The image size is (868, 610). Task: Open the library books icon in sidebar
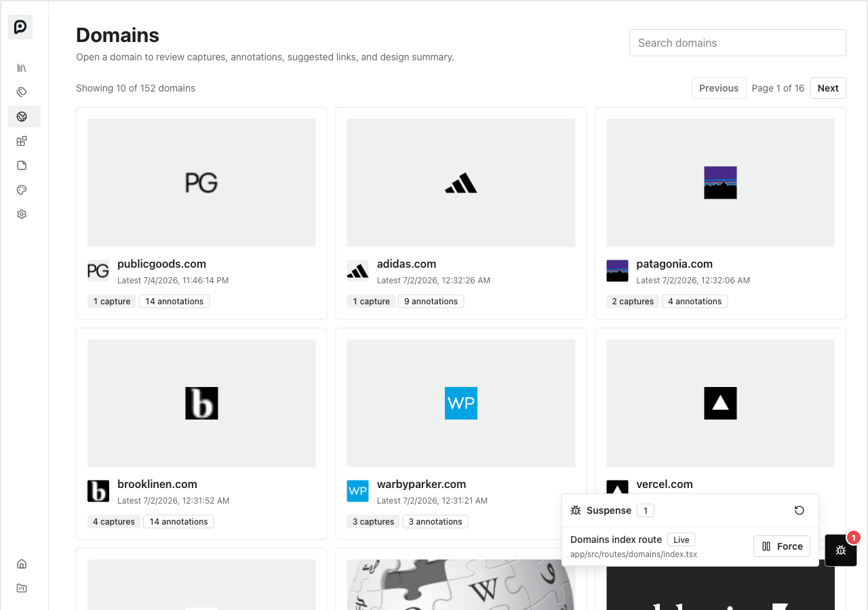22,68
